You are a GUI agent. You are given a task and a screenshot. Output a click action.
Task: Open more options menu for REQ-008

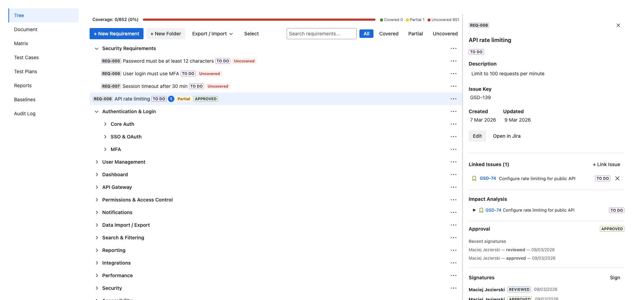[454, 99]
